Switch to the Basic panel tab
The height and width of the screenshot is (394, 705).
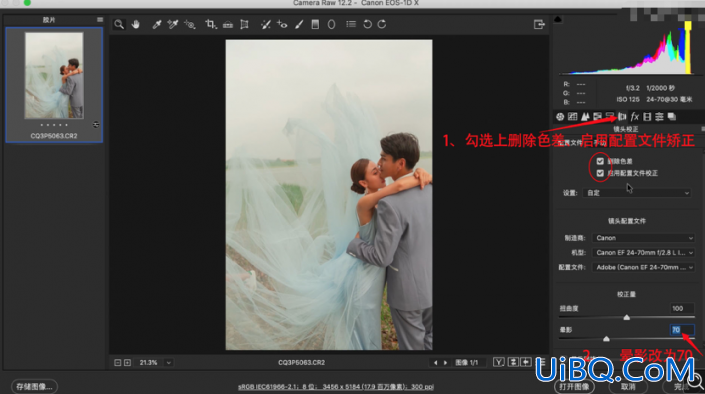pyautogui.click(x=560, y=117)
